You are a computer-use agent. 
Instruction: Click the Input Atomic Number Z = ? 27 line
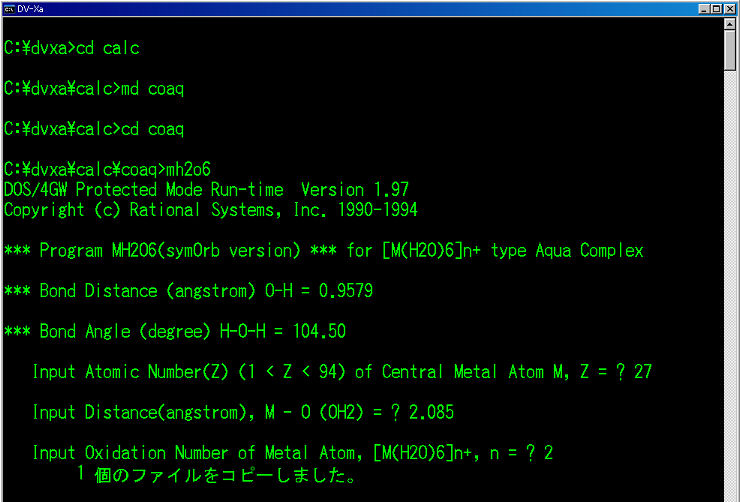[342, 372]
